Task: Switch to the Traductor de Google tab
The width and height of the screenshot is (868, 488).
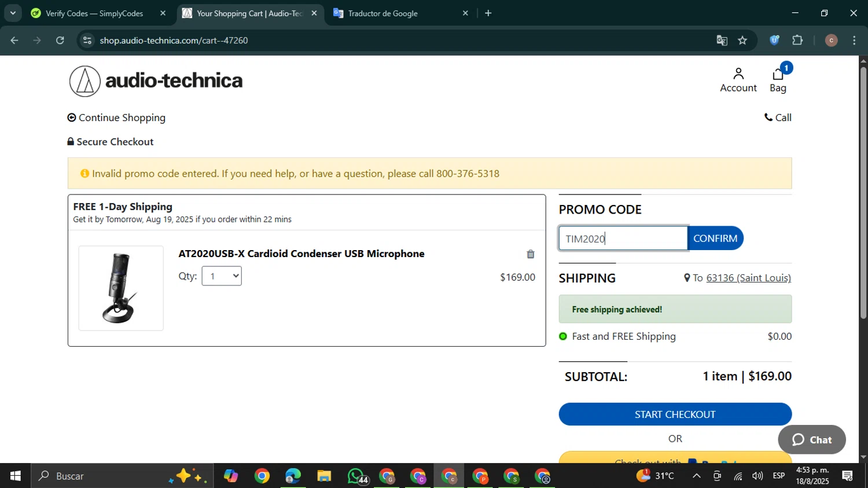Action: tap(383, 13)
